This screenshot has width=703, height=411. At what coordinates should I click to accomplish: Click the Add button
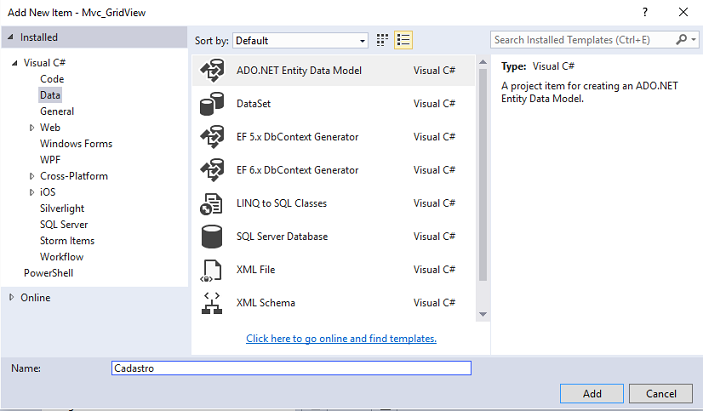[x=592, y=394]
